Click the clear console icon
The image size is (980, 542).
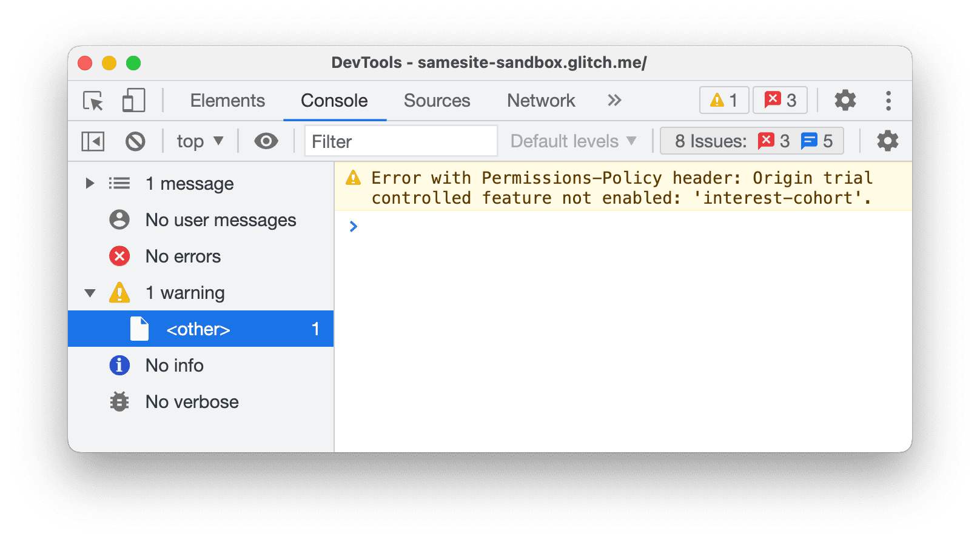pos(135,141)
